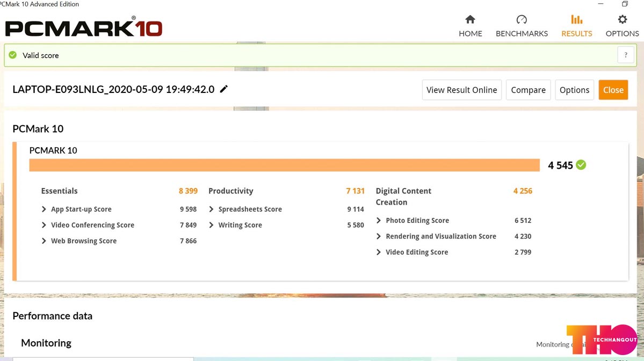The width and height of the screenshot is (644, 361).
Task: Click the Video Conferencing value 7 849
Action: point(188,225)
